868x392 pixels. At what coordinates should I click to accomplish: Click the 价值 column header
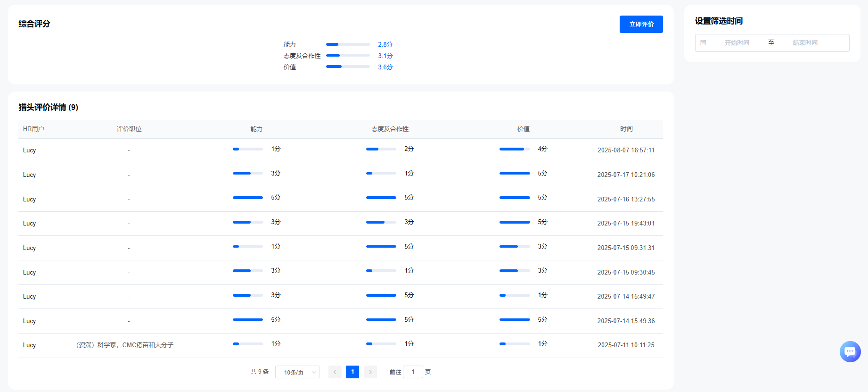pyautogui.click(x=524, y=129)
